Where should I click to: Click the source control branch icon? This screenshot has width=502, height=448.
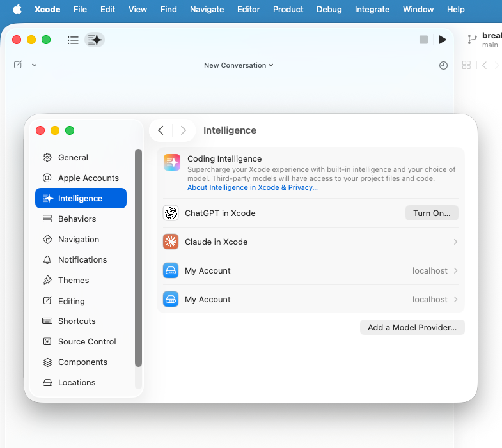(x=472, y=40)
